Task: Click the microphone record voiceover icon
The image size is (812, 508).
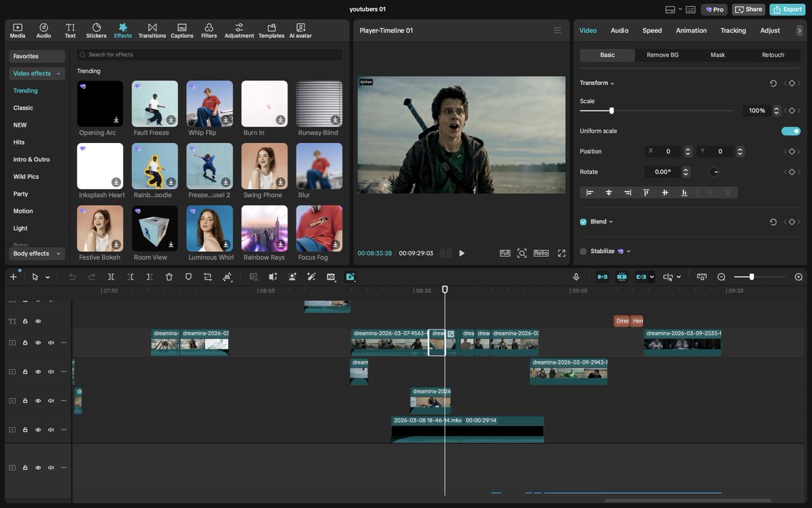Action: 576,277
